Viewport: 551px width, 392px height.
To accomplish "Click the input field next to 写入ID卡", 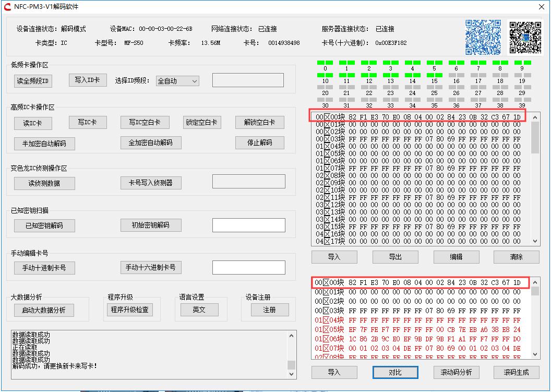I will coord(247,79).
